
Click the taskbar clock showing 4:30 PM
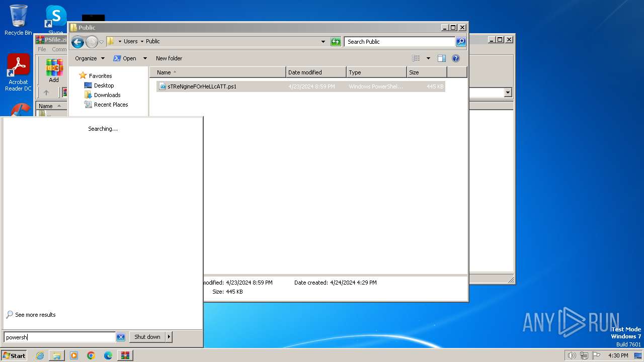[618, 355]
